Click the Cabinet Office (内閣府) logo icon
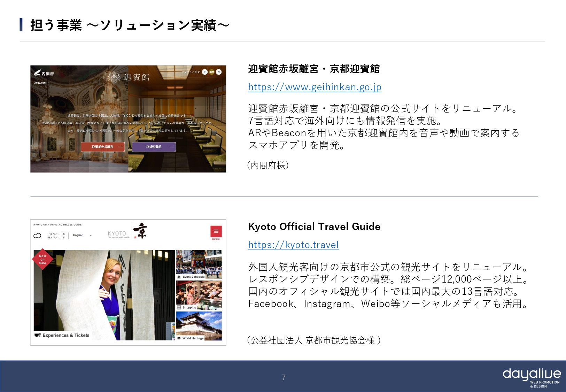Screen dimensions: 566x392 [37, 72]
